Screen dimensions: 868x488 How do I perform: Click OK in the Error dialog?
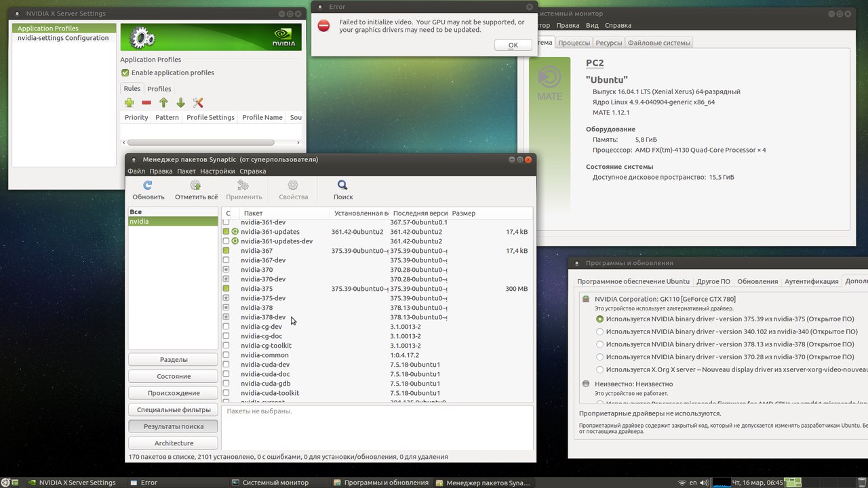pos(513,45)
